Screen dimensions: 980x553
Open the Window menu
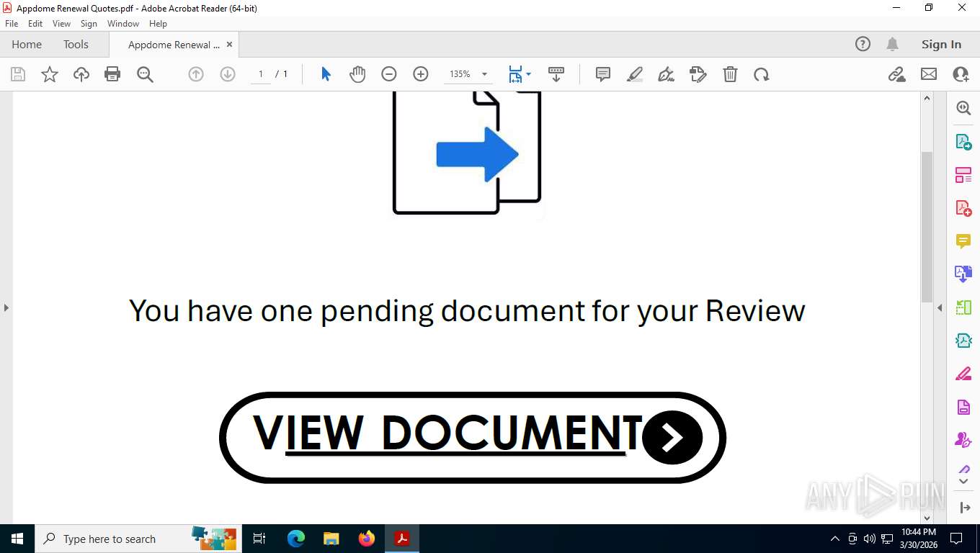click(123, 24)
